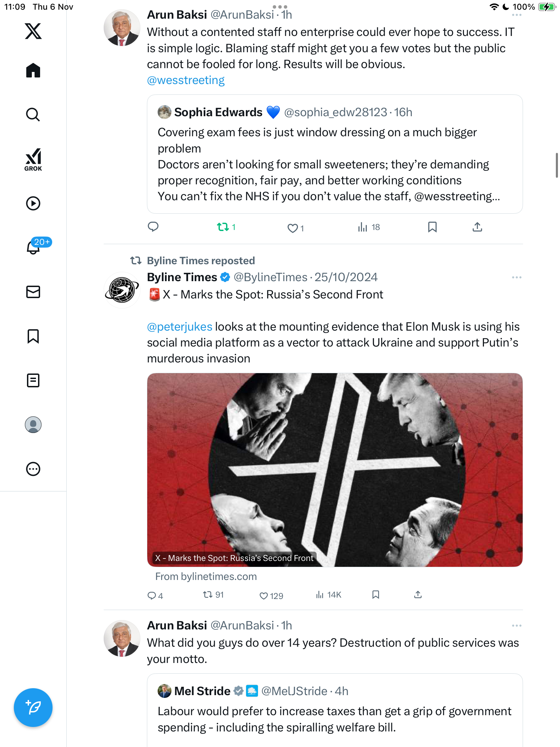This screenshot has width=560, height=747.
Task: Click the timeline scrollbar handle
Action: coord(556,165)
